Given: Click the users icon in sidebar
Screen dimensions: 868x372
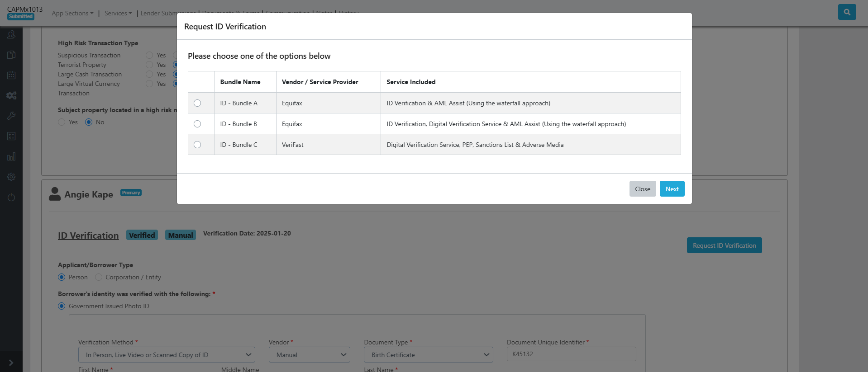Looking at the screenshot, I should pyautogui.click(x=11, y=35).
